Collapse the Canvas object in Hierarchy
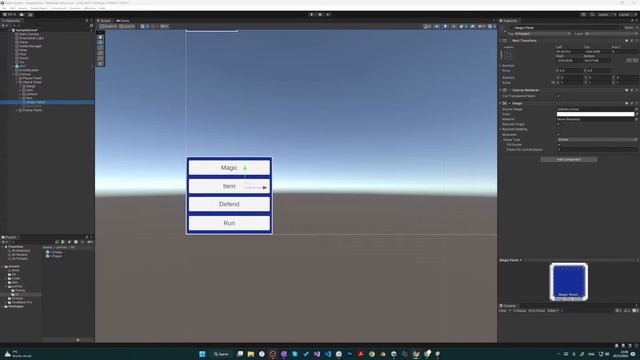The width and height of the screenshot is (640, 360). [x=13, y=74]
